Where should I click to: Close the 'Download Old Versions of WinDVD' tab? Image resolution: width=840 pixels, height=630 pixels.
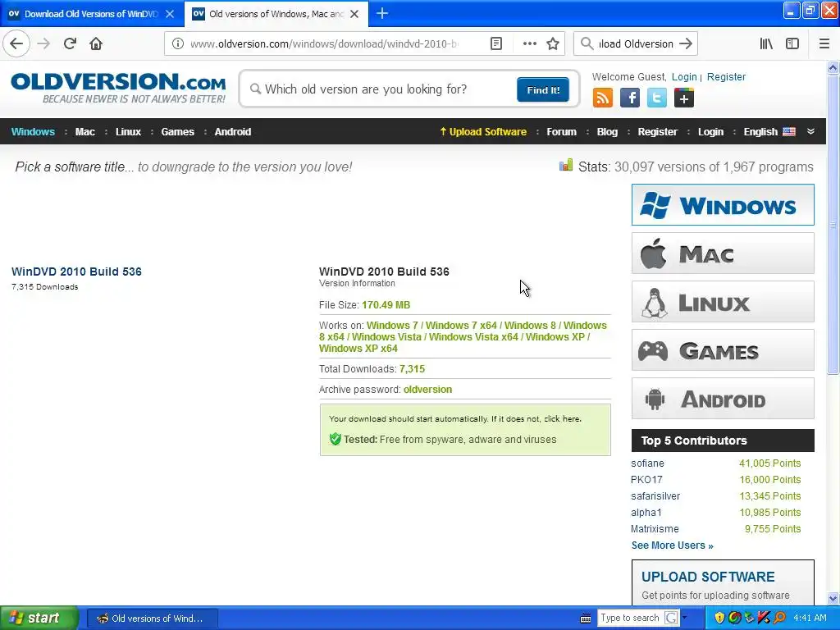coord(170,14)
